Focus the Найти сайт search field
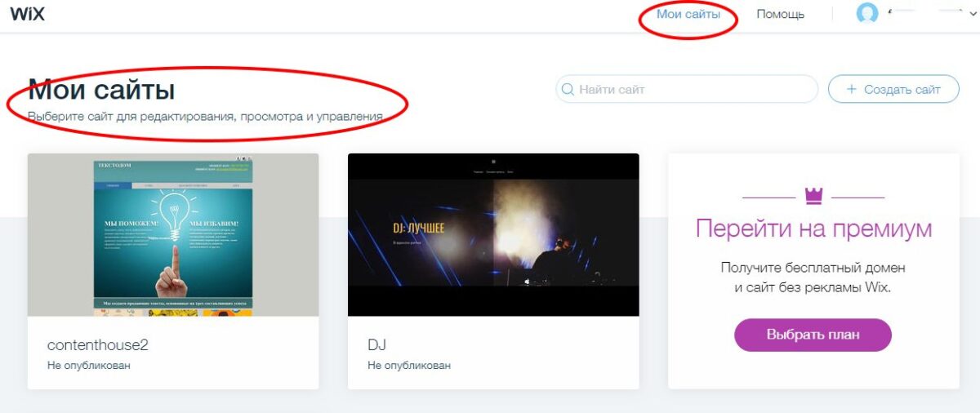The height and width of the screenshot is (413, 980). 687,89
